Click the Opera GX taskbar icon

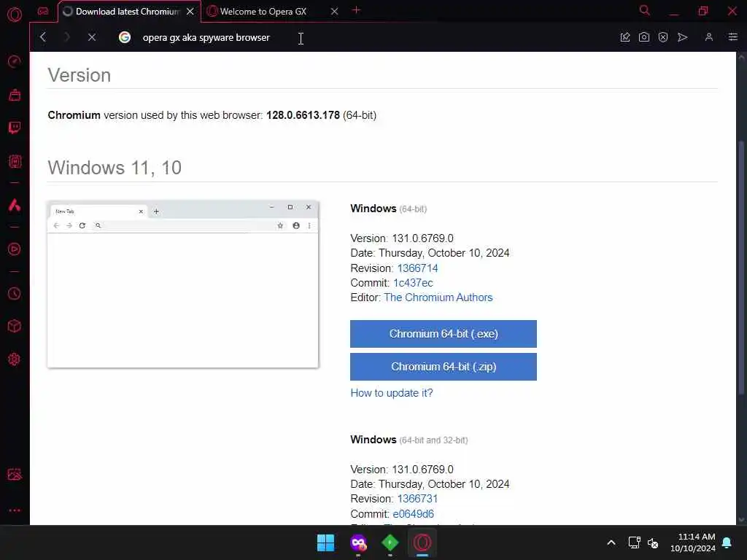point(422,542)
